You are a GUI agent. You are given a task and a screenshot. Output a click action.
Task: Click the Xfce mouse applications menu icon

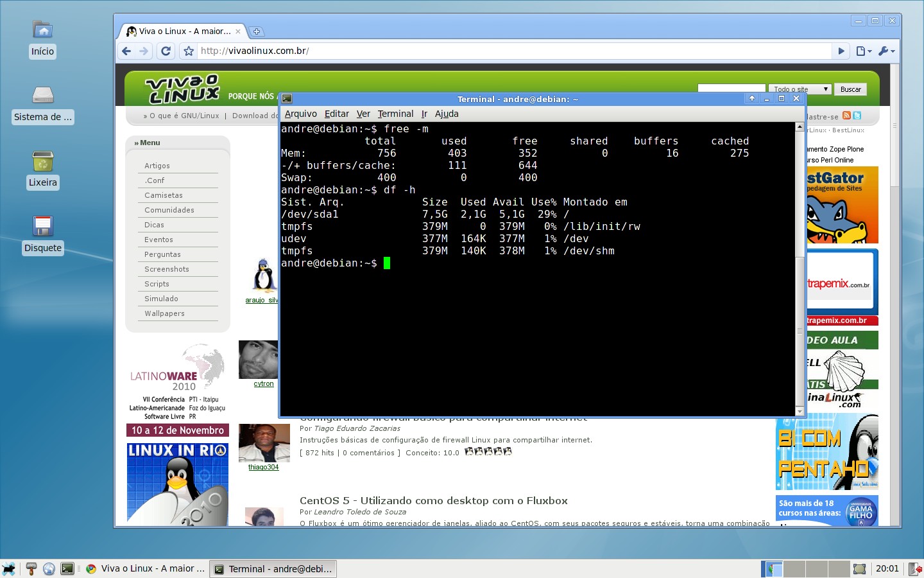[8, 569]
